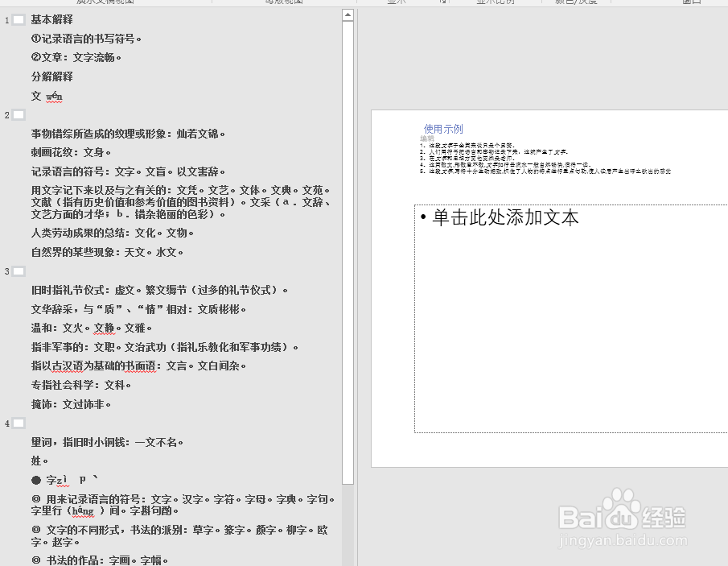Click outline line starting '指以古汉语为基础的书面语'
Viewport: 728px width, 566px height.
tap(138, 366)
